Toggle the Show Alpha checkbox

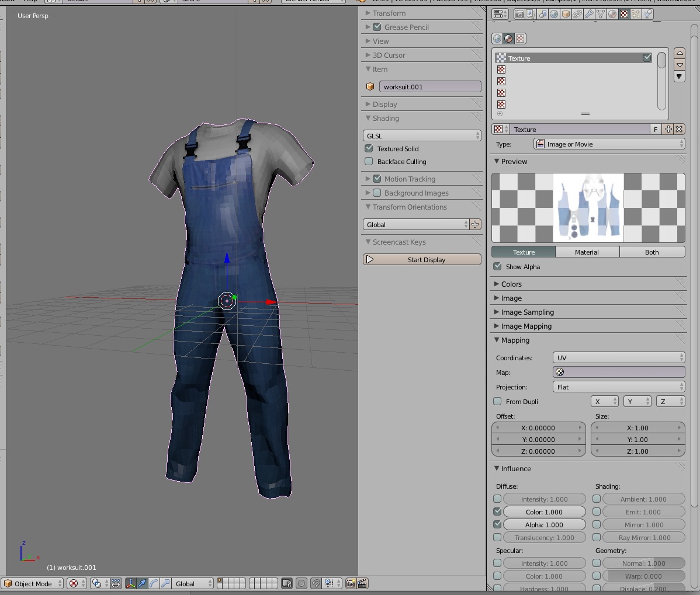point(497,266)
